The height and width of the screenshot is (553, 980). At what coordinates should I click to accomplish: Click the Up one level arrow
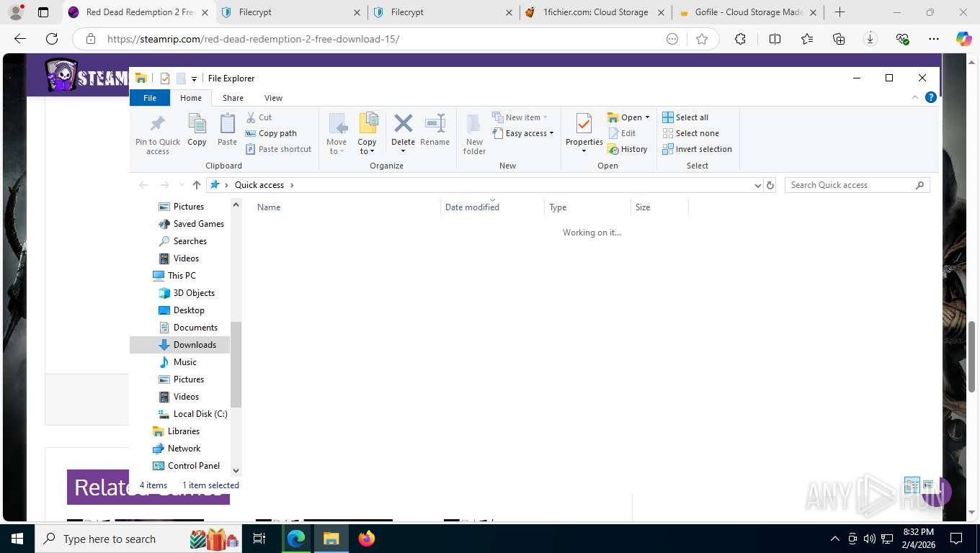[197, 185]
